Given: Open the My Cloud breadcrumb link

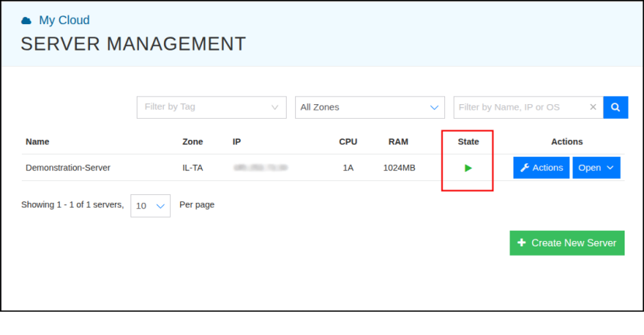Looking at the screenshot, I should tap(64, 21).
